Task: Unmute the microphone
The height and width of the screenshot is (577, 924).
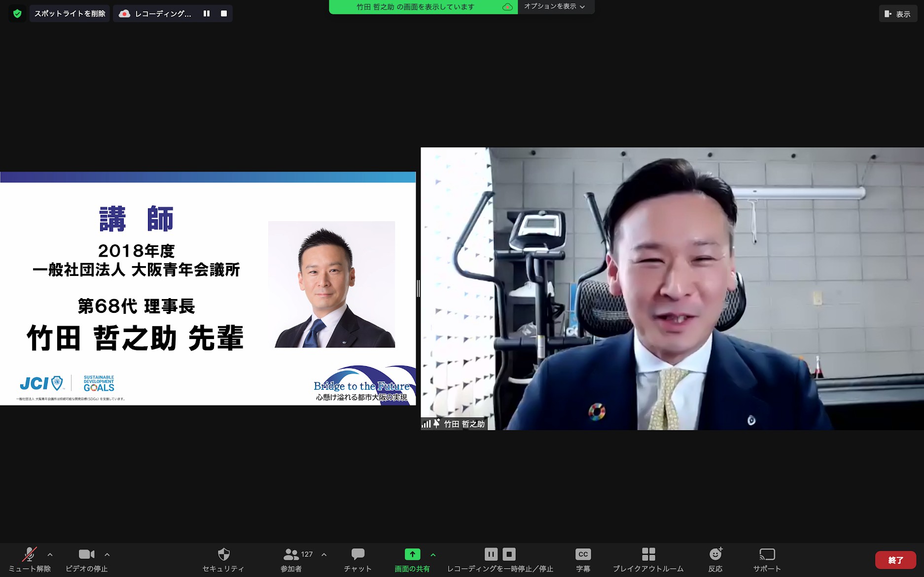Action: (30, 559)
